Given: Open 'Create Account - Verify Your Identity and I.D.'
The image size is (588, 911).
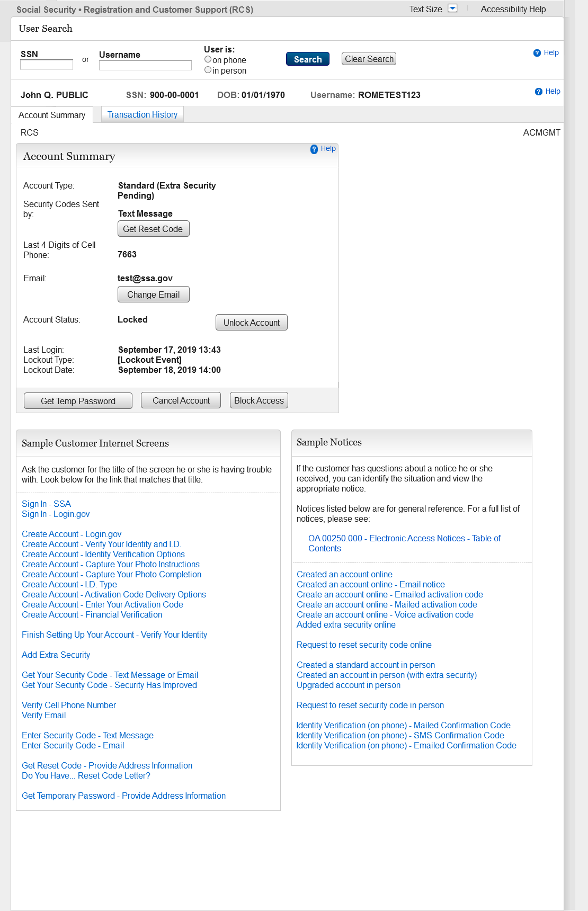Looking at the screenshot, I should tap(102, 544).
